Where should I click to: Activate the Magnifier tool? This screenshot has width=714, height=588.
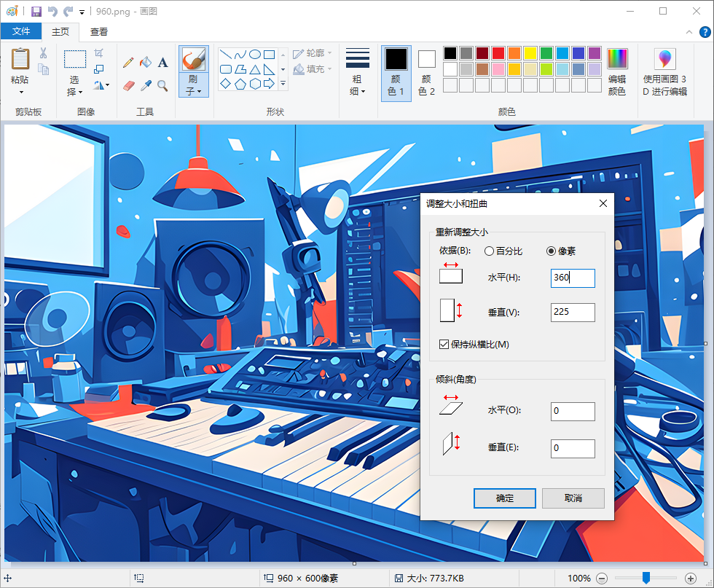pyautogui.click(x=163, y=85)
